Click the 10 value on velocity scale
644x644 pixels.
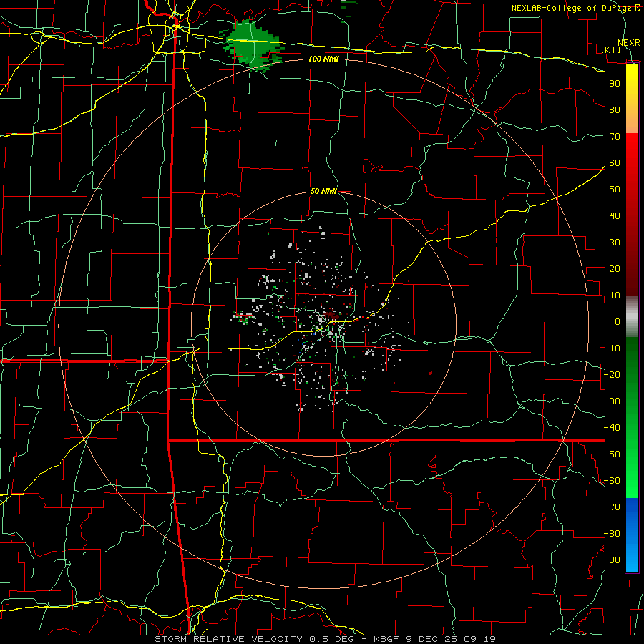pos(615,296)
